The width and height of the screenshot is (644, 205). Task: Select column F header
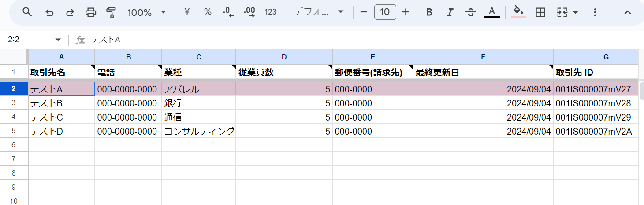tap(483, 57)
